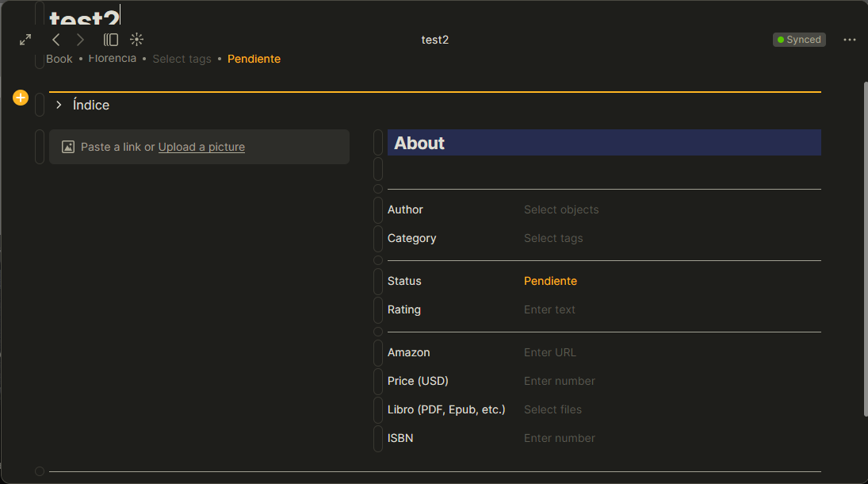Expand the Índice toggle section
868x484 pixels.
pos(59,105)
